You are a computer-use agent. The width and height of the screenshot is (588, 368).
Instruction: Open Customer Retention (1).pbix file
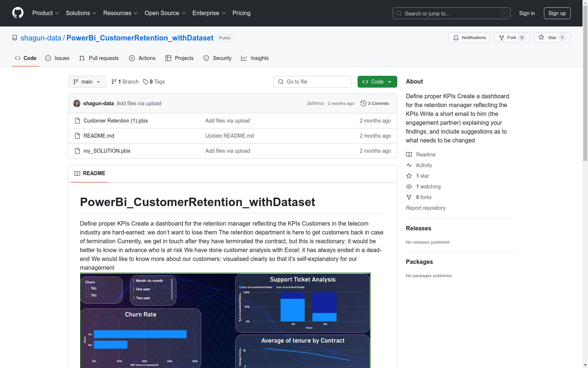coord(116,121)
